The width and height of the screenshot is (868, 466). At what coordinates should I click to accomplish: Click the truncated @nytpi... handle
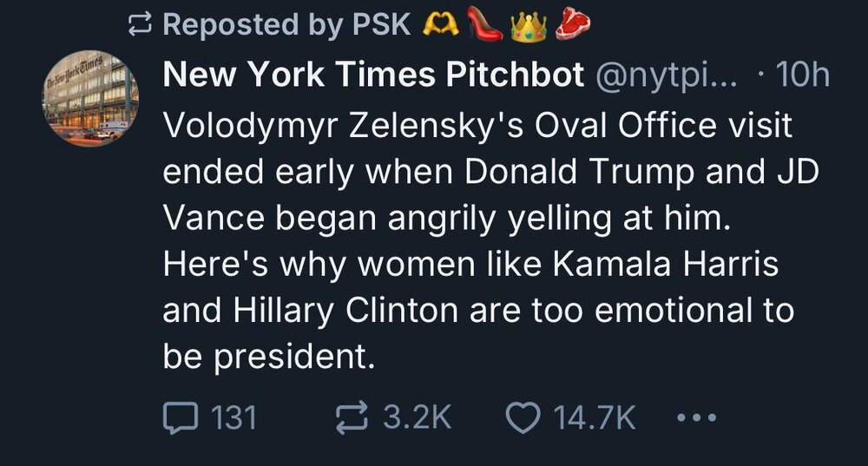(x=665, y=76)
